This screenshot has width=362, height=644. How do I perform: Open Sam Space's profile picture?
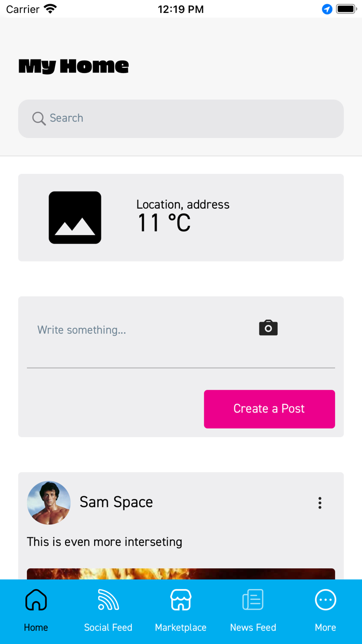tap(49, 503)
